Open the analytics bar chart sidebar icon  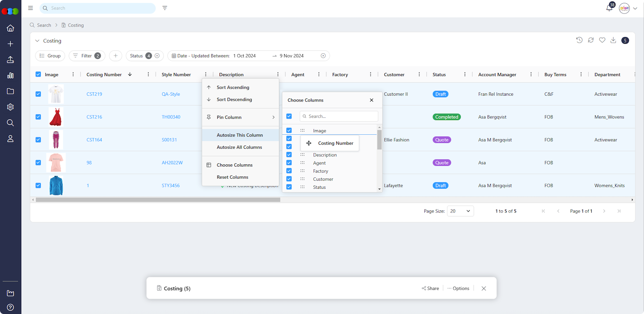coord(11,75)
